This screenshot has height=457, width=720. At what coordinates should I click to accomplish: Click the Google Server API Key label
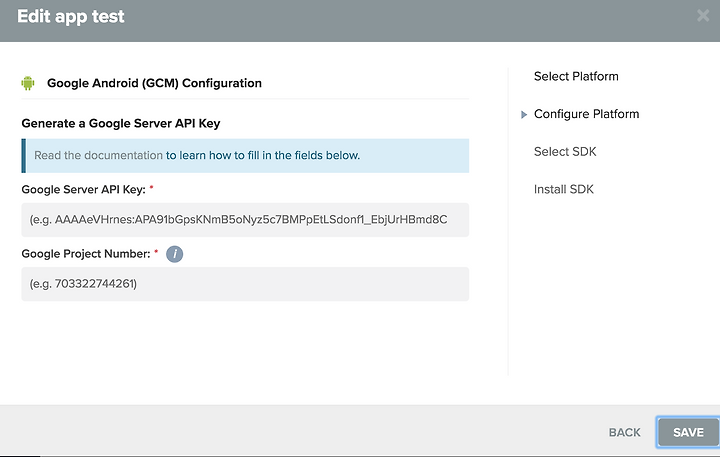point(83,190)
